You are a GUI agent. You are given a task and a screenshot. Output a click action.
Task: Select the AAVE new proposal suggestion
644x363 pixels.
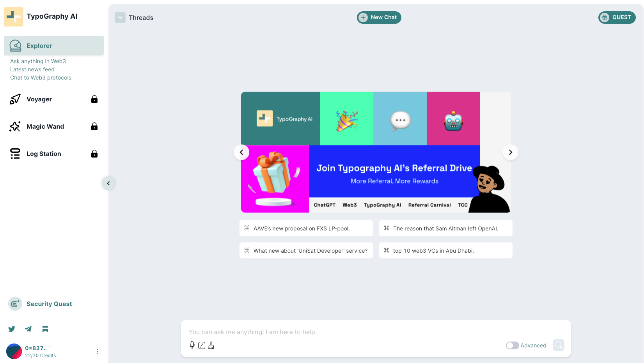pos(306,228)
